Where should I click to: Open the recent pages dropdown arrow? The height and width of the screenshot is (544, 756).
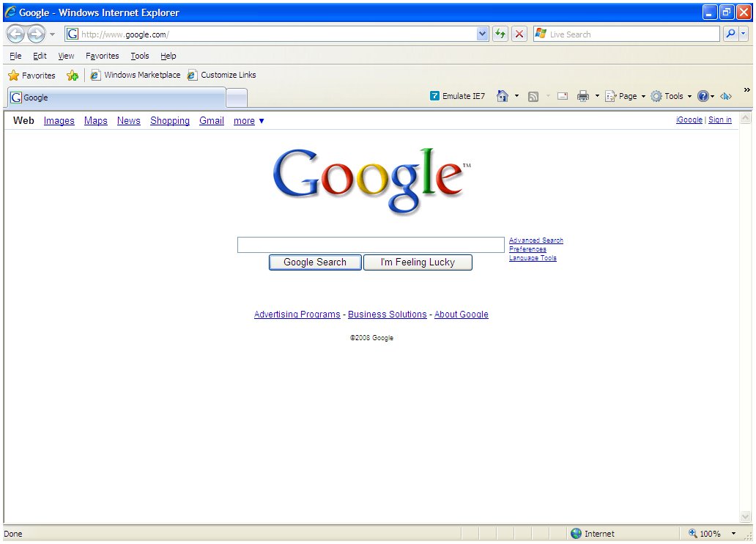tap(53, 34)
